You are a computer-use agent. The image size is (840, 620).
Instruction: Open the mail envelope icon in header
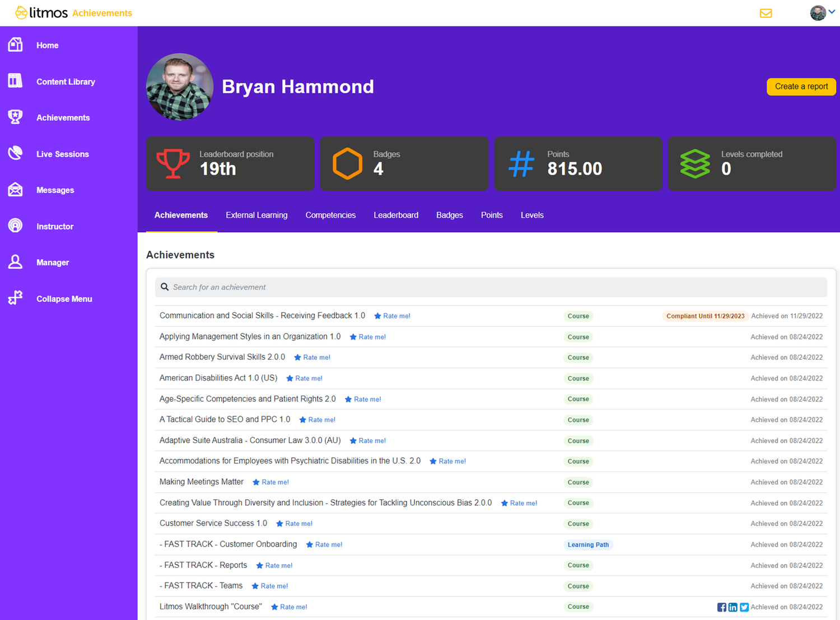[766, 13]
